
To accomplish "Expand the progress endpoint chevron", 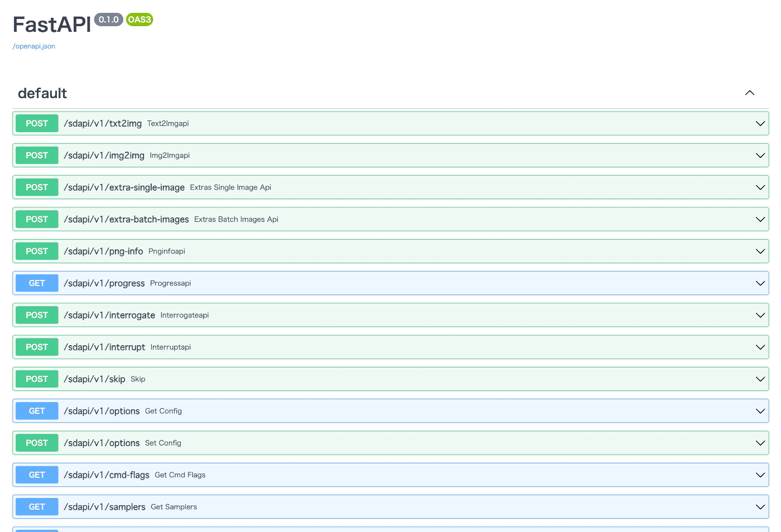I will [x=760, y=283].
